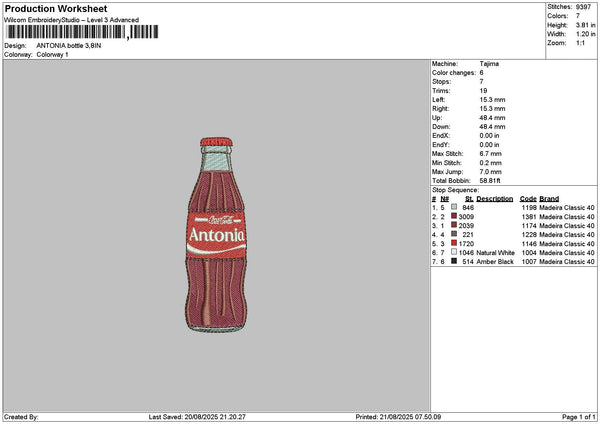The width and height of the screenshot is (600, 424).
Task: Click the Zoom value 1:1
Action: click(x=580, y=43)
